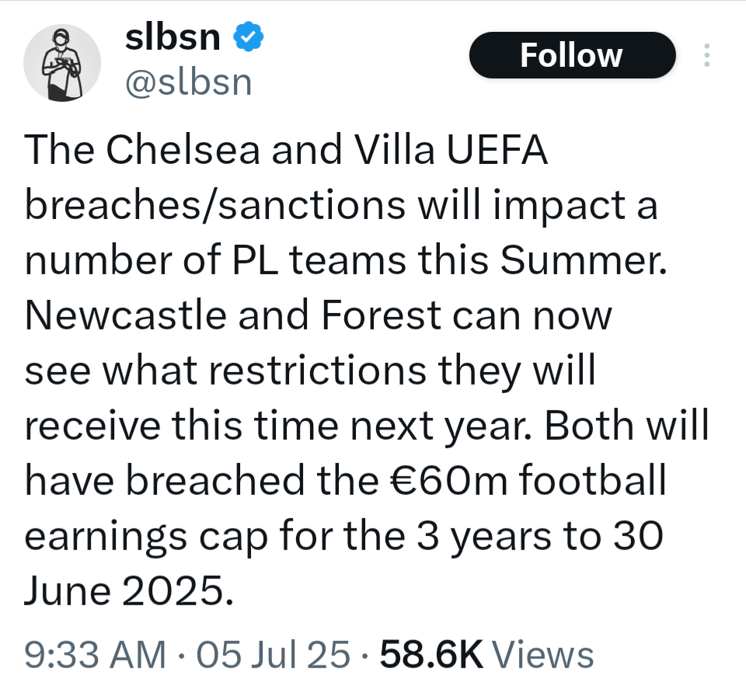
Task: Click the blue verified checkmark badge
Action: [x=249, y=37]
